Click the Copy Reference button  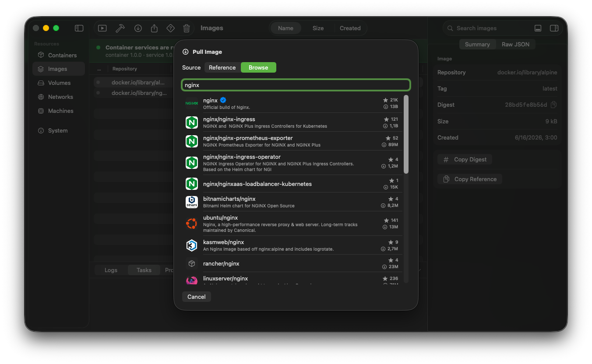tap(470, 179)
